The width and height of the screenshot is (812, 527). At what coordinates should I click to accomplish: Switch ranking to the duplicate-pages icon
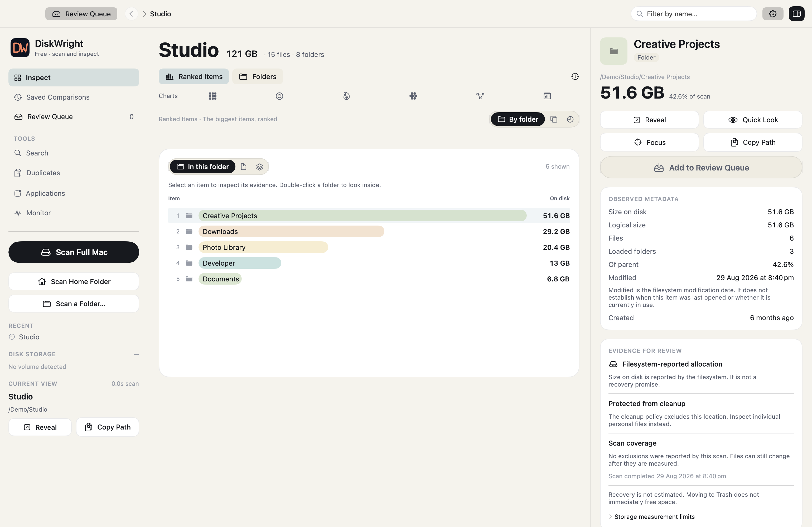click(x=554, y=119)
